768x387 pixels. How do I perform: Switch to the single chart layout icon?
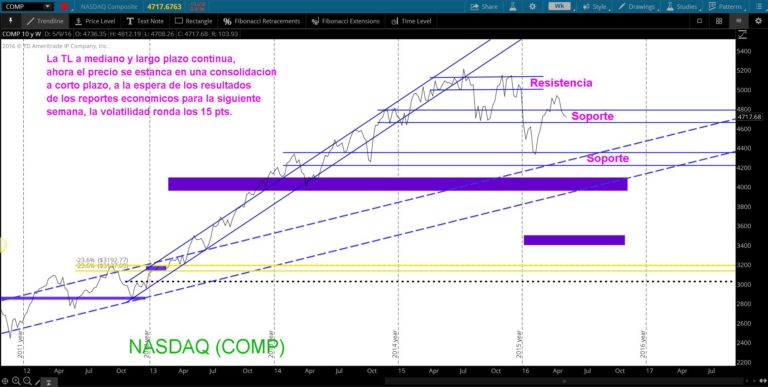(x=699, y=21)
